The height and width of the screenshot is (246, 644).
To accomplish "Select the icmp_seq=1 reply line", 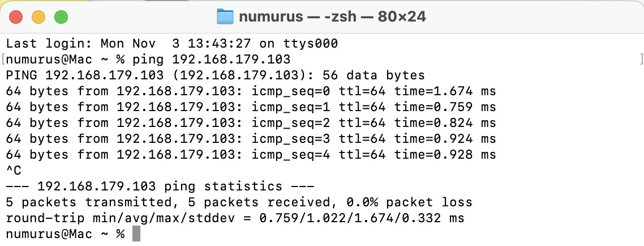I will point(251,107).
